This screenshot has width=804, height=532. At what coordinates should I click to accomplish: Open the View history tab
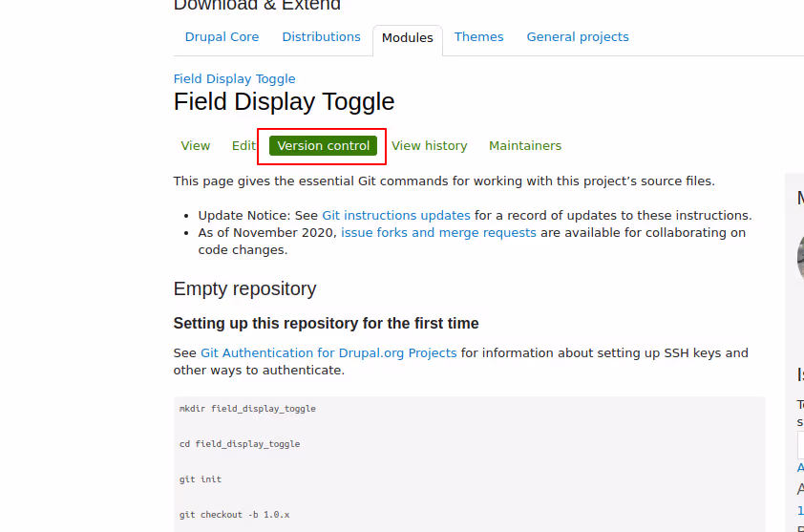click(x=429, y=146)
